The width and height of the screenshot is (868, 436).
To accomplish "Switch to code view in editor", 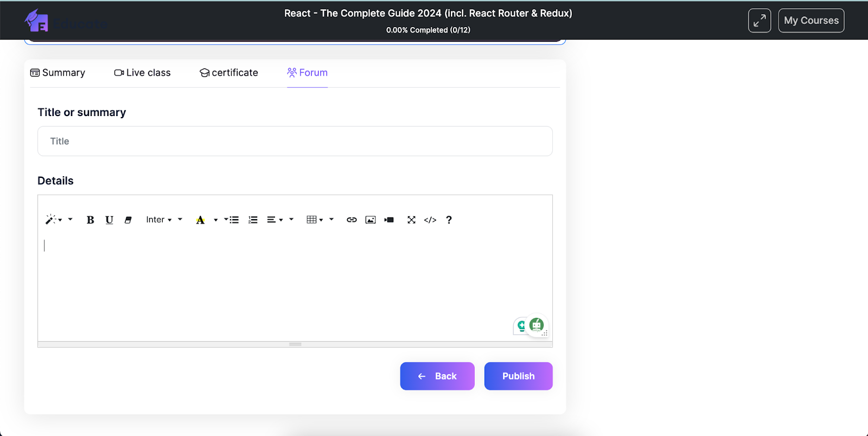I will [x=430, y=220].
